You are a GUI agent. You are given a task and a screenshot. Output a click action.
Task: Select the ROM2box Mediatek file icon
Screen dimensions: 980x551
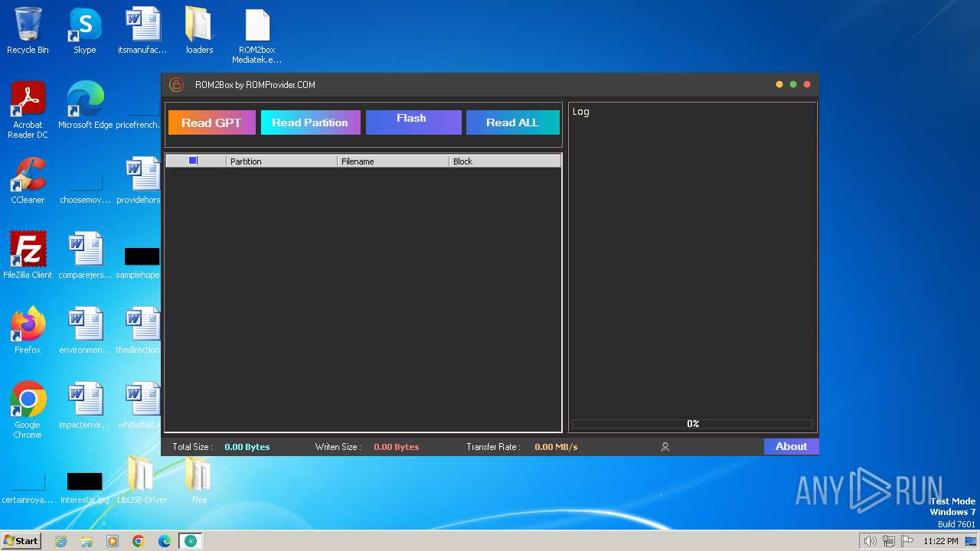257,36
